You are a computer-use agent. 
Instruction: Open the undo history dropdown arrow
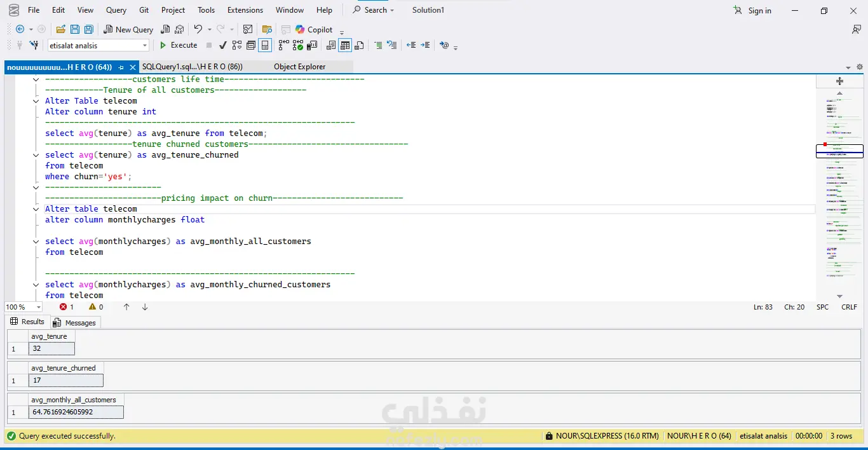[209, 30]
